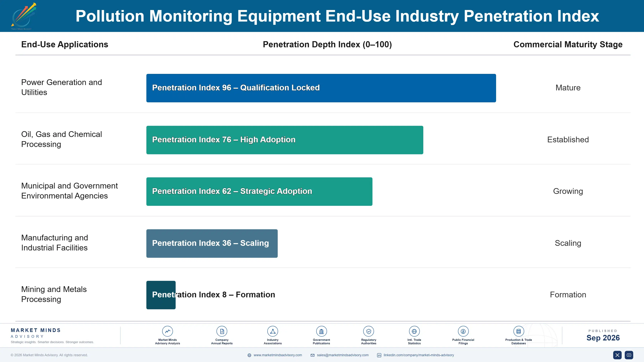Click the Strategic insights tagline text
Viewport: 644px width, 362px height.
click(x=52, y=342)
